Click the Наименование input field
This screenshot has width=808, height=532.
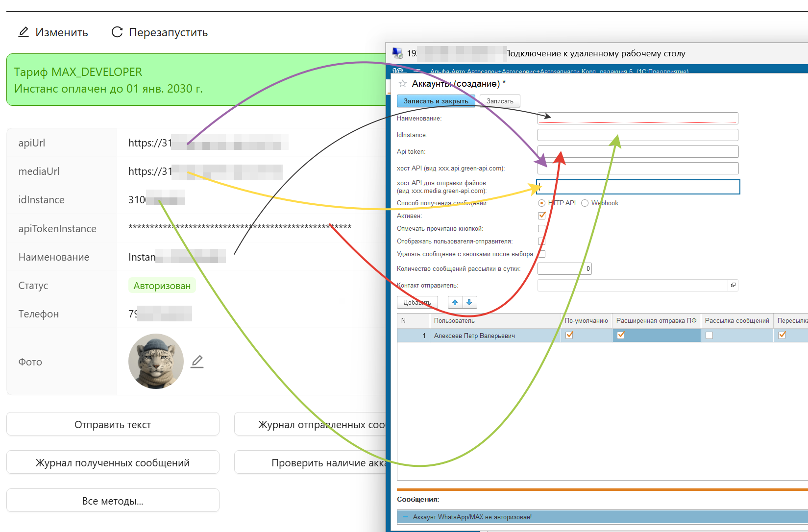tap(637, 118)
